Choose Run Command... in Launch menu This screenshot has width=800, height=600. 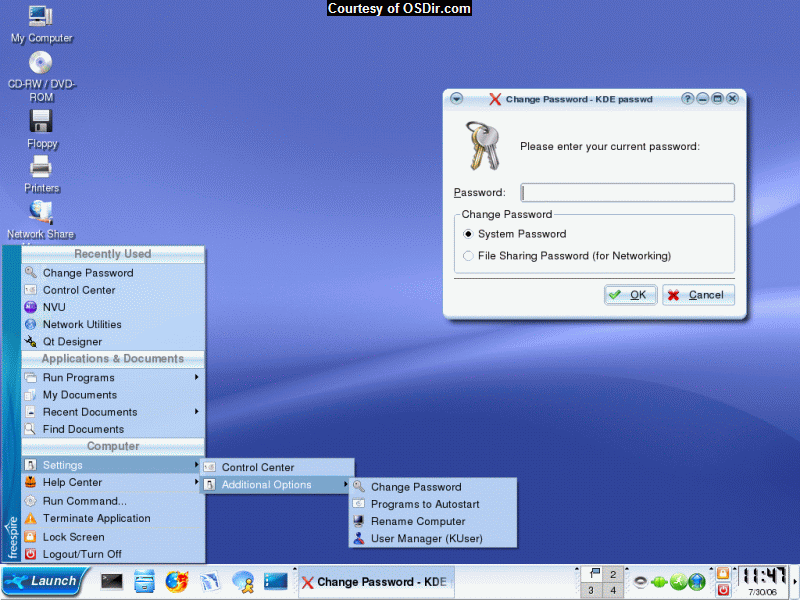point(113,501)
